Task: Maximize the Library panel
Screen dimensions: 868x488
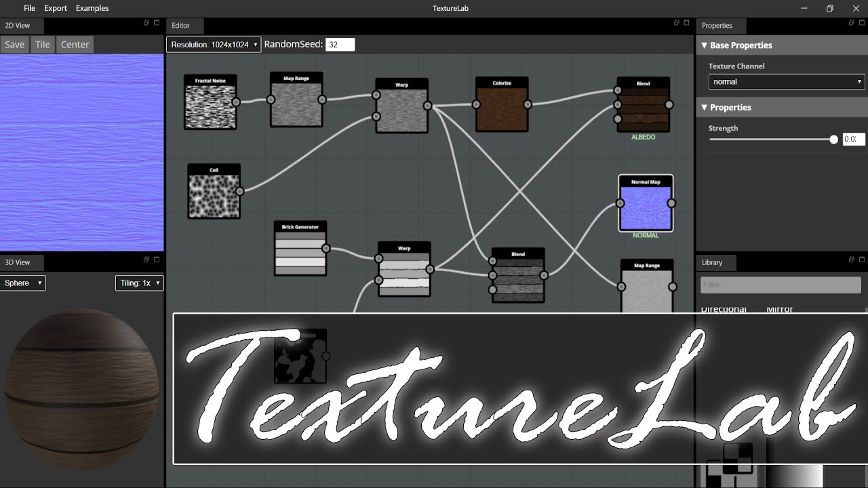Action: click(863, 260)
